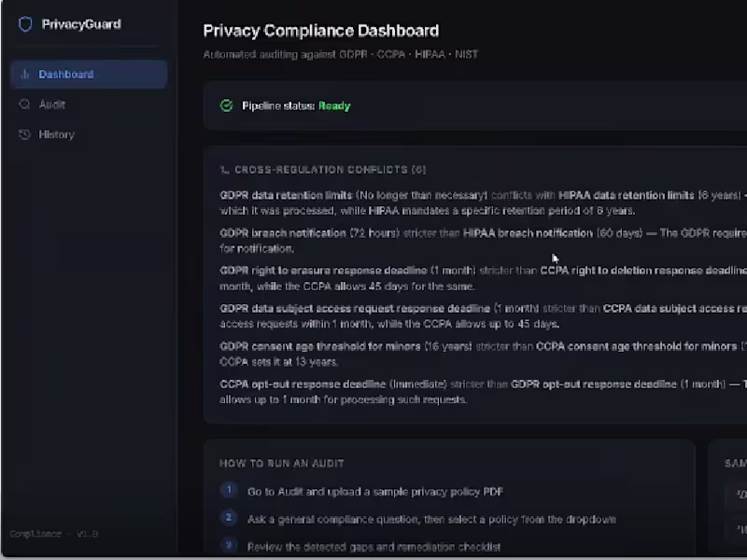Viewport: 747px width, 560px height.
Task: Click 'CCPA right to deletion response deadline'
Action: coord(643,271)
